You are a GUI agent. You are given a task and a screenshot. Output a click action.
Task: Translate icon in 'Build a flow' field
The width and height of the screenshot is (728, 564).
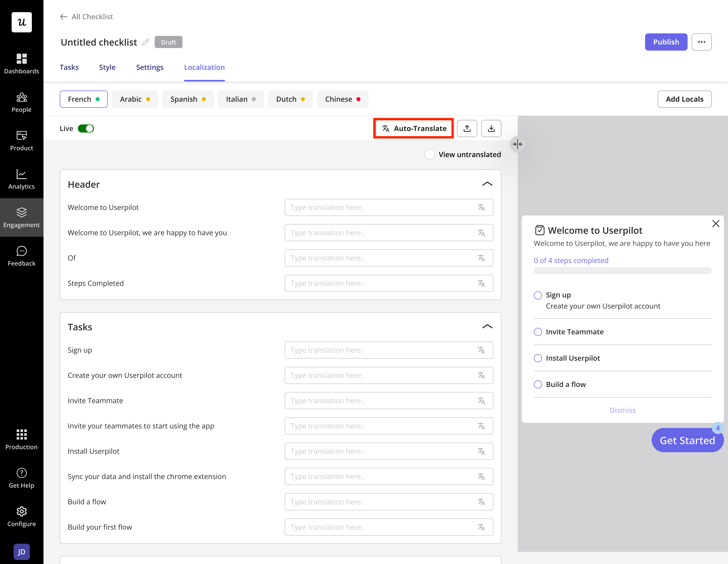tap(481, 502)
